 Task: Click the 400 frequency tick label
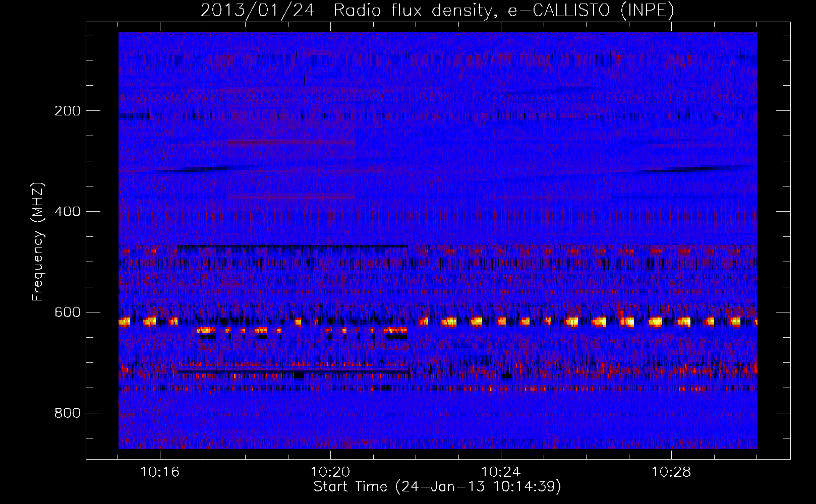pyautogui.click(x=67, y=212)
